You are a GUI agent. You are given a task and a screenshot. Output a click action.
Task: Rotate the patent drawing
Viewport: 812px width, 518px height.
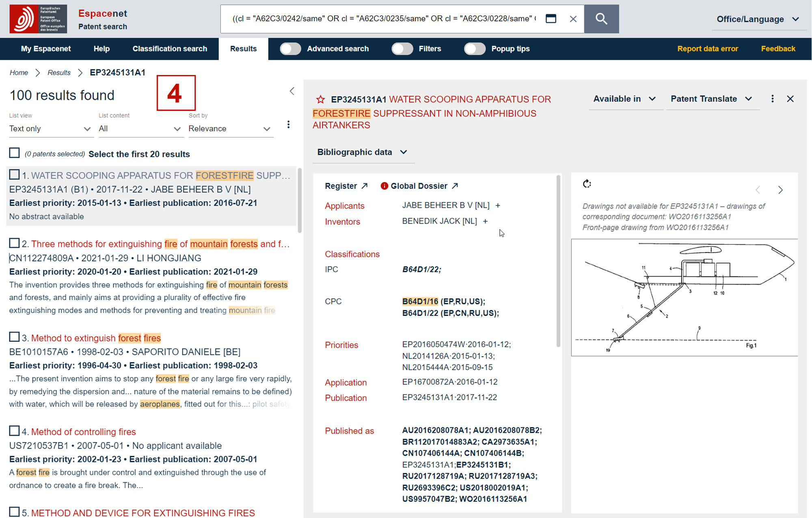587,184
